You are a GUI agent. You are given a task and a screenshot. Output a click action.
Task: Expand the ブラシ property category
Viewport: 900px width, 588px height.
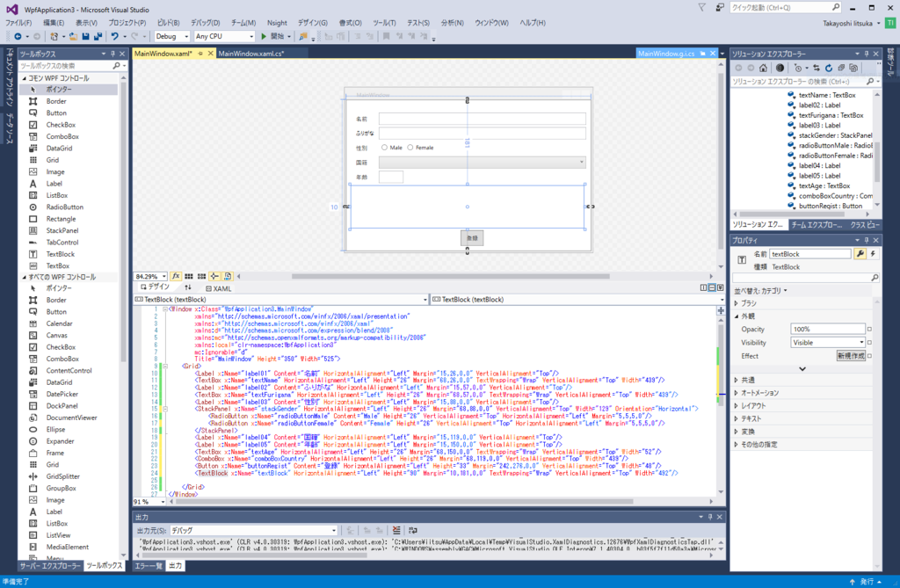[737, 303]
